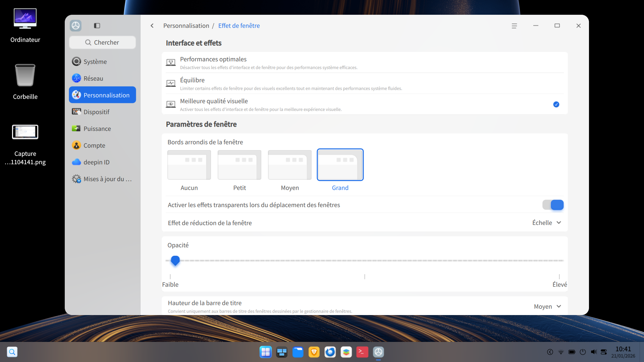Click the Personnalisation breadcrumb link

click(x=186, y=26)
